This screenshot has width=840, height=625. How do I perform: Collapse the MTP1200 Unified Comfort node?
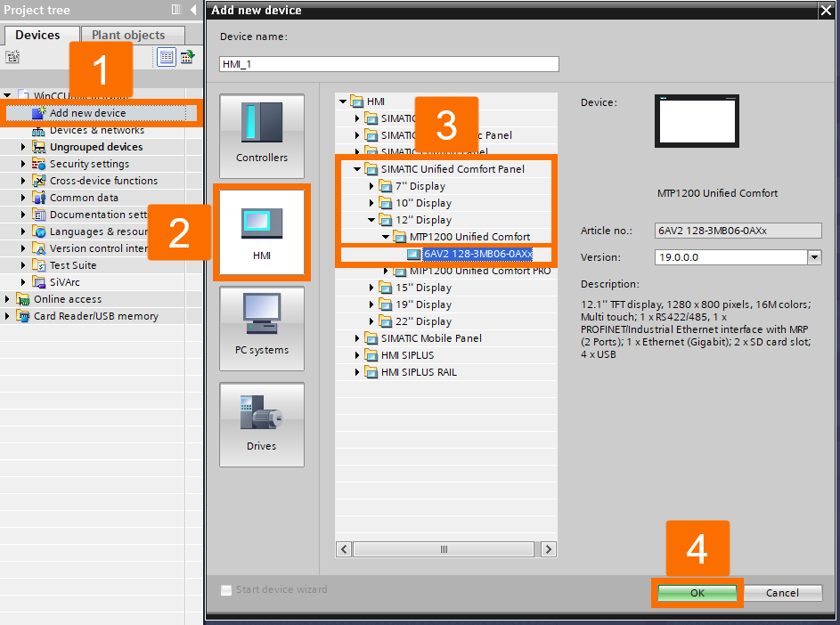[386, 237]
